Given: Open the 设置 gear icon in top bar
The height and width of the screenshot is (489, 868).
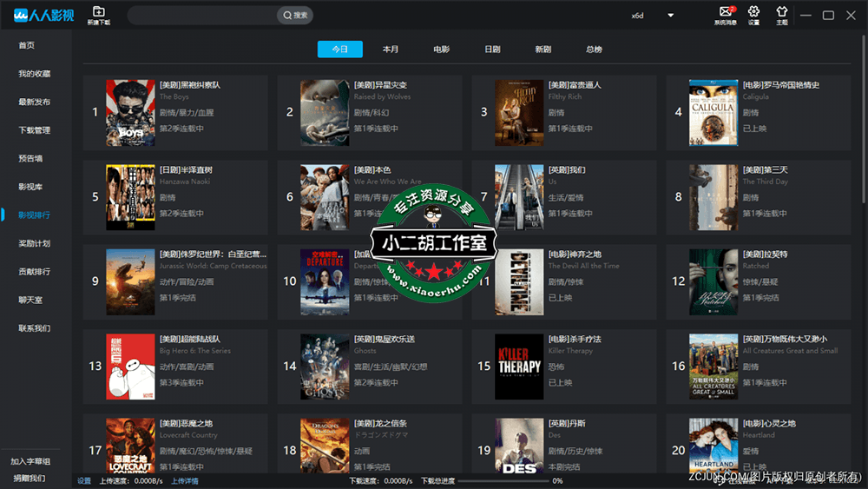Looking at the screenshot, I should [753, 12].
